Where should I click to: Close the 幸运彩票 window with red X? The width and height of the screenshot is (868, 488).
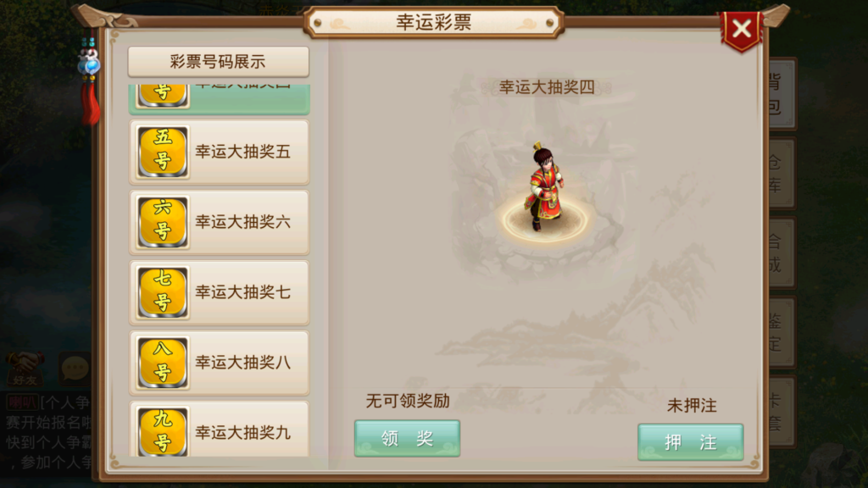pos(742,30)
